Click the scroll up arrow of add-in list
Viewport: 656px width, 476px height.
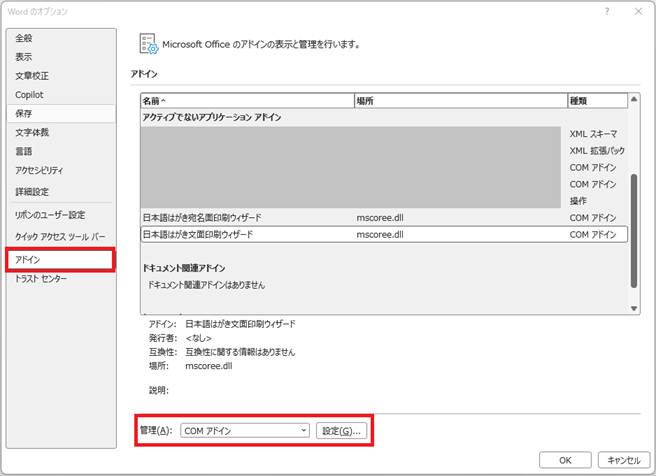coord(634,99)
